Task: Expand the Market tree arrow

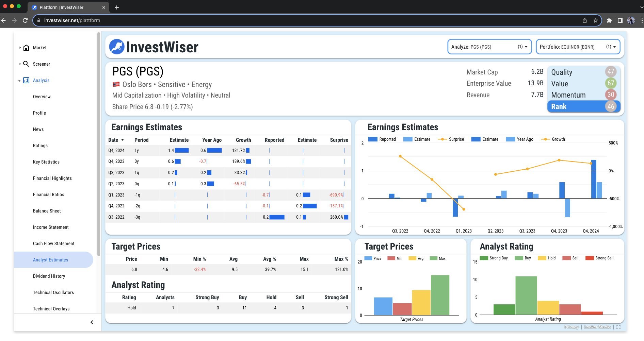Action: coord(20,48)
